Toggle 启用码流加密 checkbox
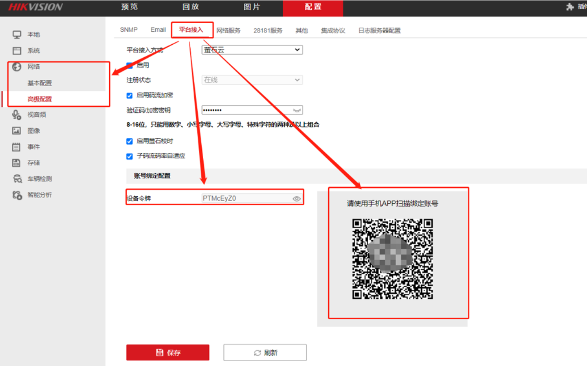The height and width of the screenshot is (366, 588). [x=130, y=95]
